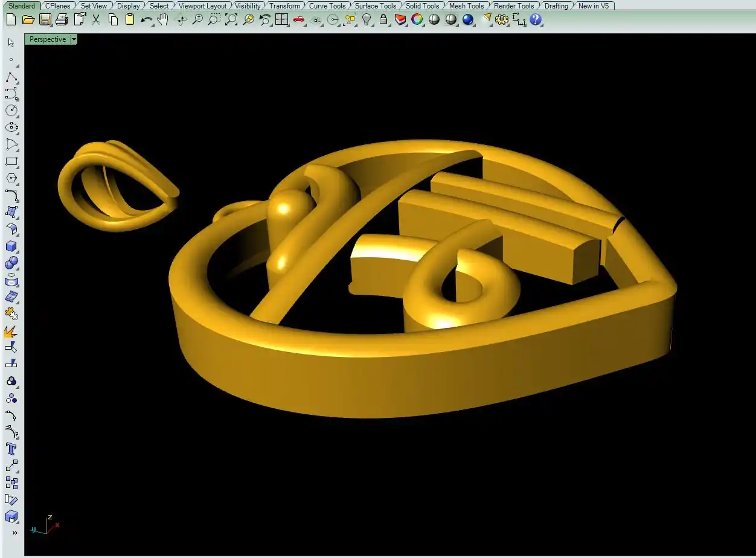Image resolution: width=756 pixels, height=558 pixels.
Task: Click the Perspective viewport title
Action: click(x=48, y=39)
